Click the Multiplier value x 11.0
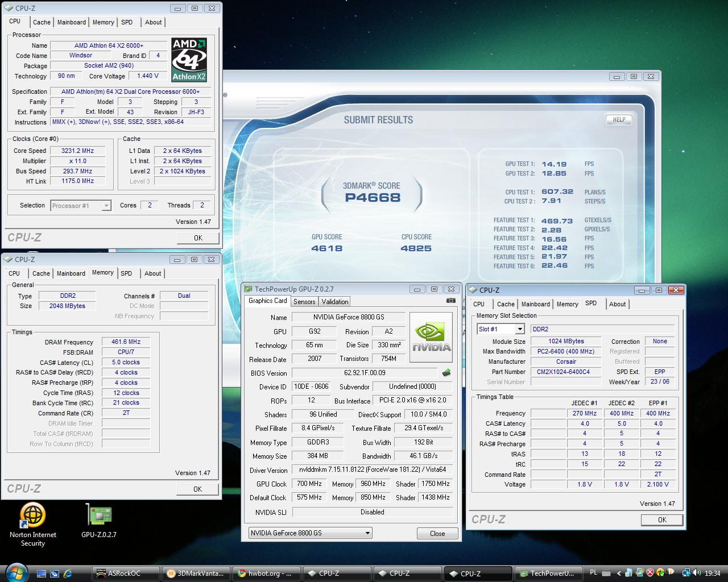 click(x=77, y=161)
